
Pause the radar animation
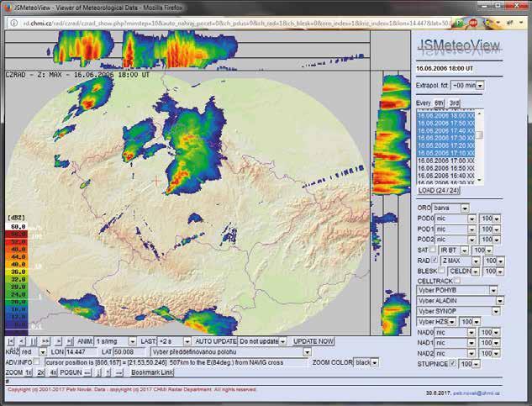click(34, 341)
